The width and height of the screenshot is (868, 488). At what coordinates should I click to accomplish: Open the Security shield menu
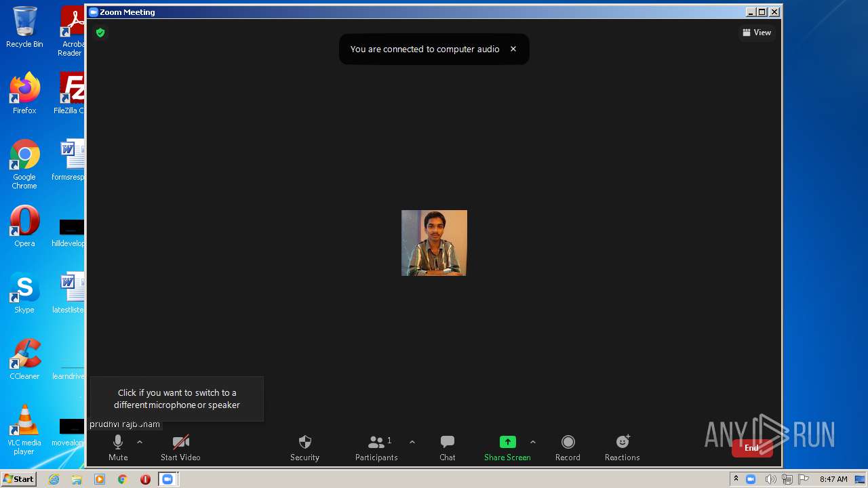pyautogui.click(x=304, y=448)
